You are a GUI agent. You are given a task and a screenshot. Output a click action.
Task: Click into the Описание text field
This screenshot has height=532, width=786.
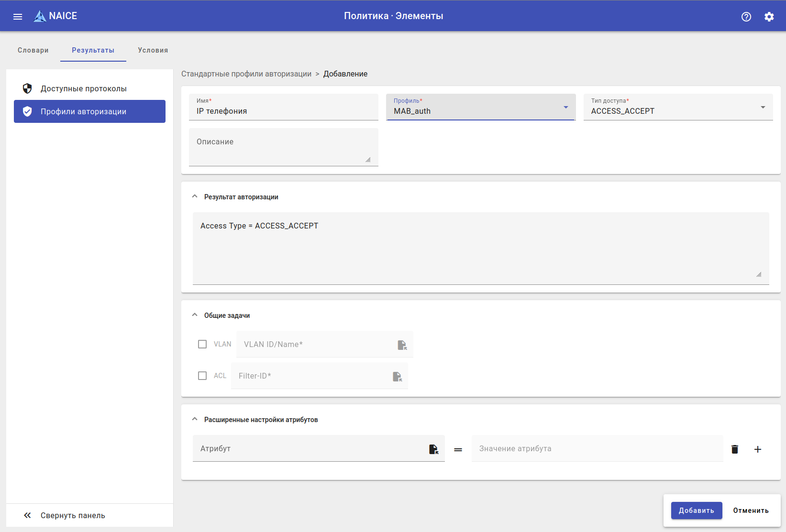point(283,147)
